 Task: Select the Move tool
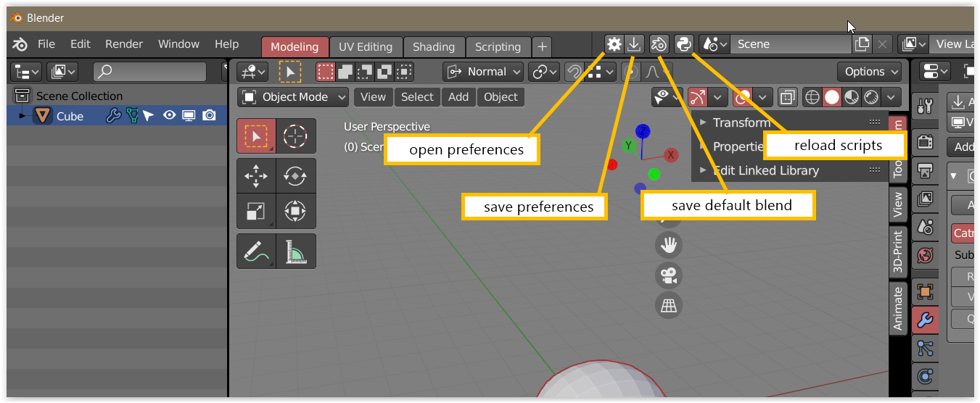pos(256,176)
